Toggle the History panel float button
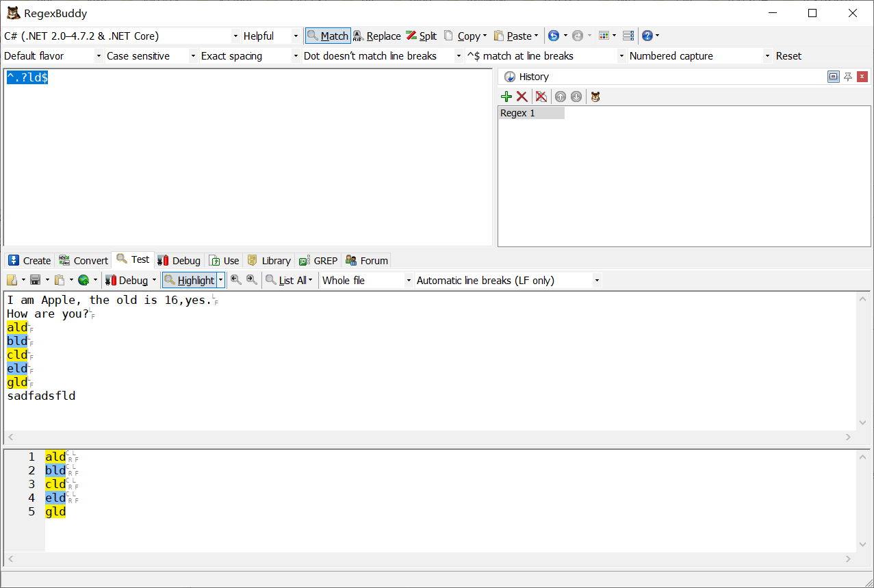 (x=833, y=77)
